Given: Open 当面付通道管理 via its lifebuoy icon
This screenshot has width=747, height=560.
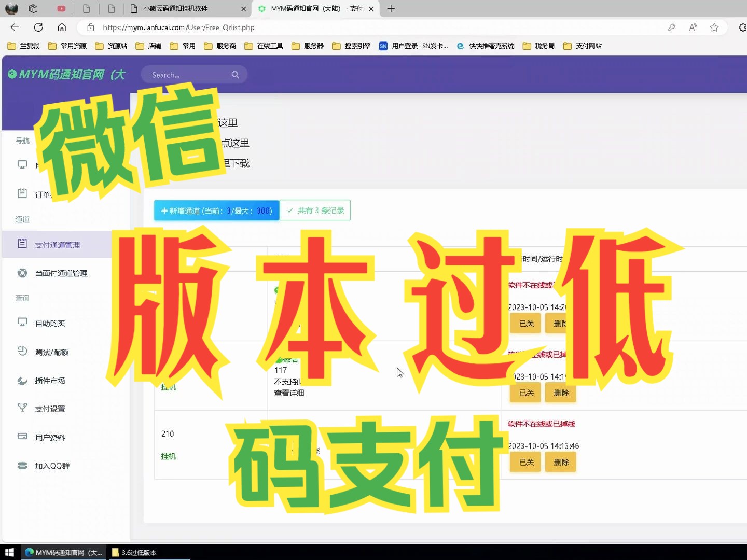Looking at the screenshot, I should click(22, 273).
